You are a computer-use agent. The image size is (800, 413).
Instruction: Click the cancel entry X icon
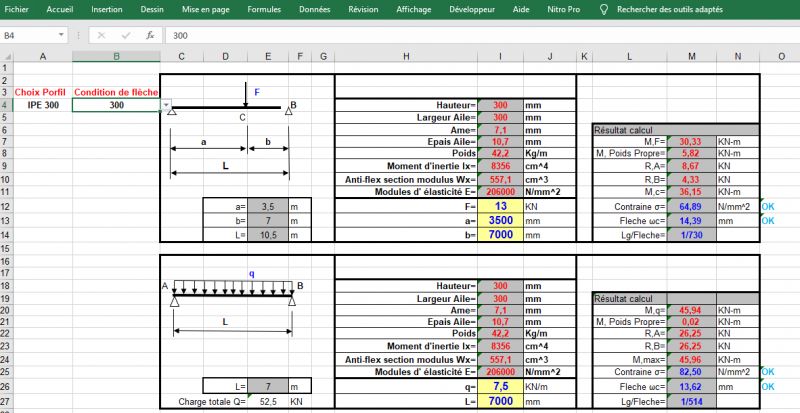click(x=101, y=35)
